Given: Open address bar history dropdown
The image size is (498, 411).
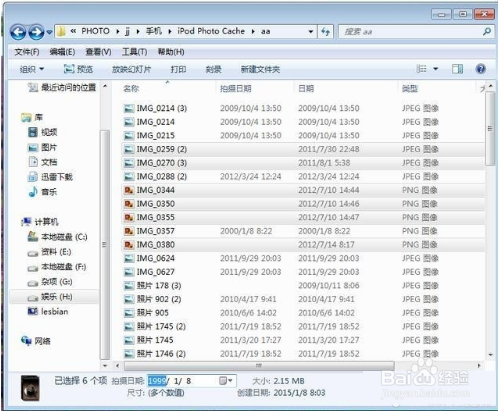Looking at the screenshot, I should click(311, 32).
